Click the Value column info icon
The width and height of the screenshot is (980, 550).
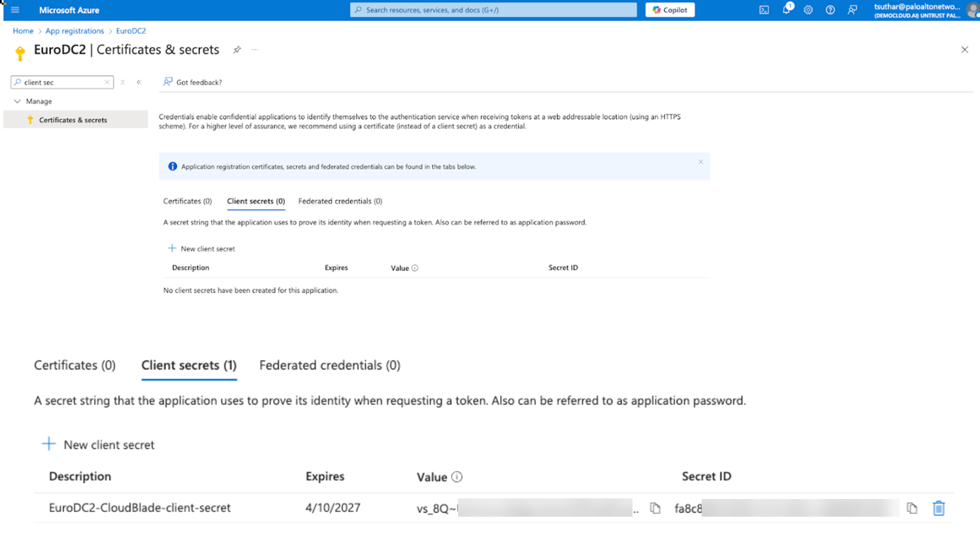pyautogui.click(x=457, y=477)
